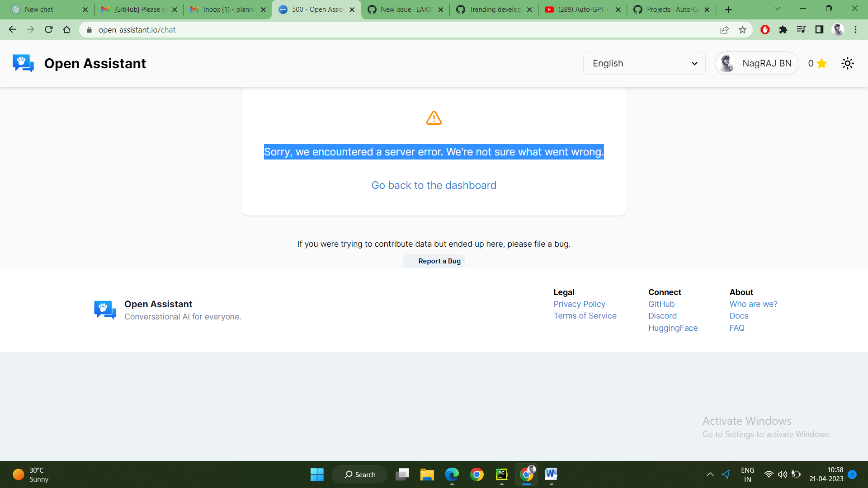Click the star score counter icon
The width and height of the screenshot is (868, 488).
pos(821,63)
